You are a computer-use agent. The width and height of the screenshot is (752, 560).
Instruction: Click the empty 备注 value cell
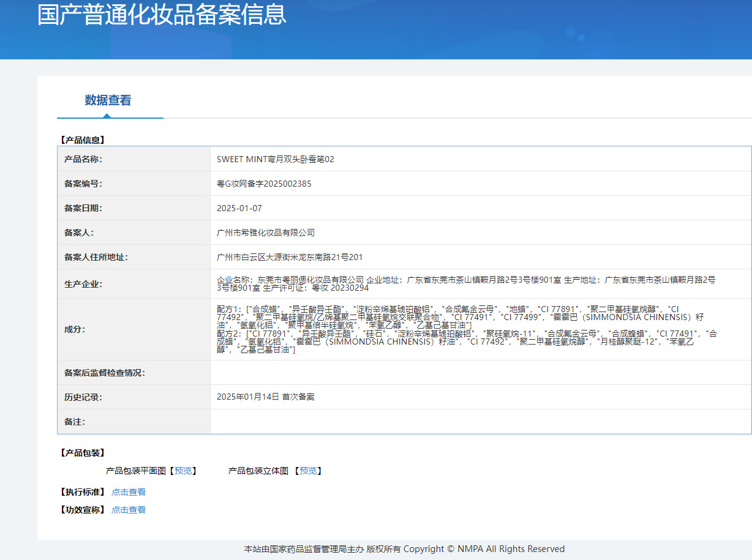(x=480, y=422)
